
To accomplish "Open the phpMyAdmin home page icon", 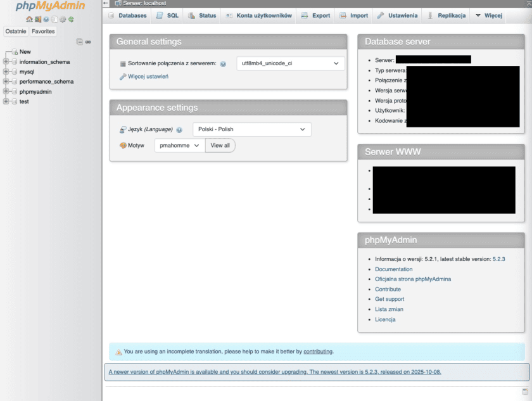I will pos(29,20).
